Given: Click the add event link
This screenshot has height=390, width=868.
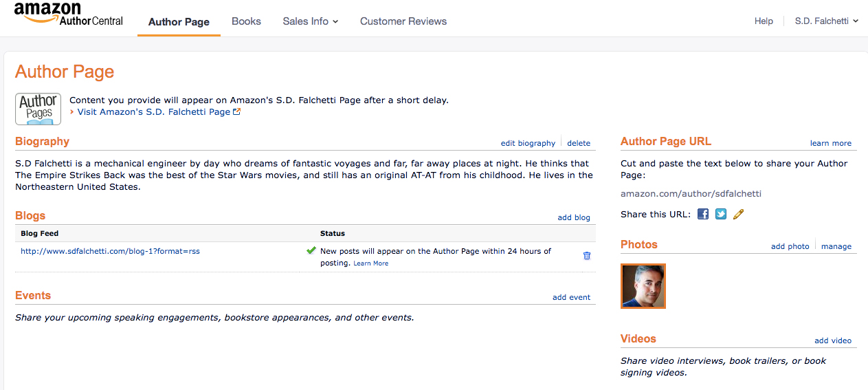Looking at the screenshot, I should (571, 297).
